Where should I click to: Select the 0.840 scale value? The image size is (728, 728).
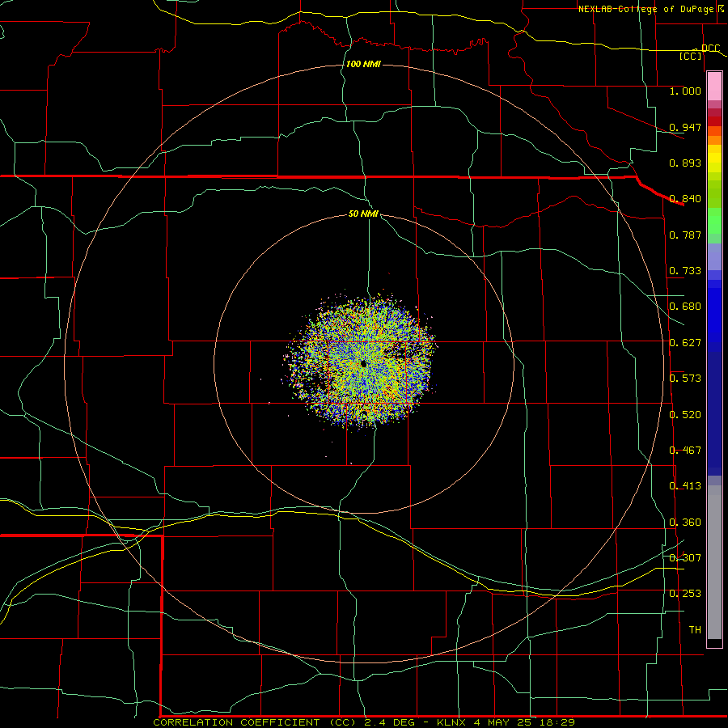[x=685, y=199]
